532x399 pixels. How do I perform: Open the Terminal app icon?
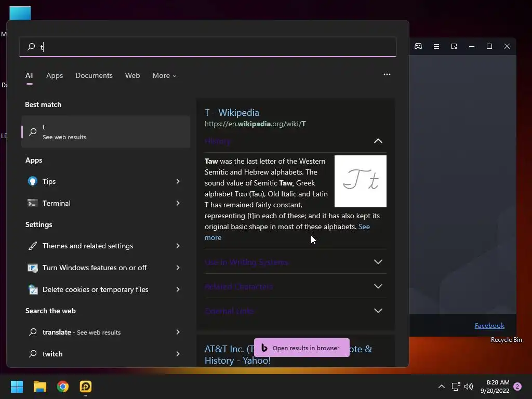33,203
